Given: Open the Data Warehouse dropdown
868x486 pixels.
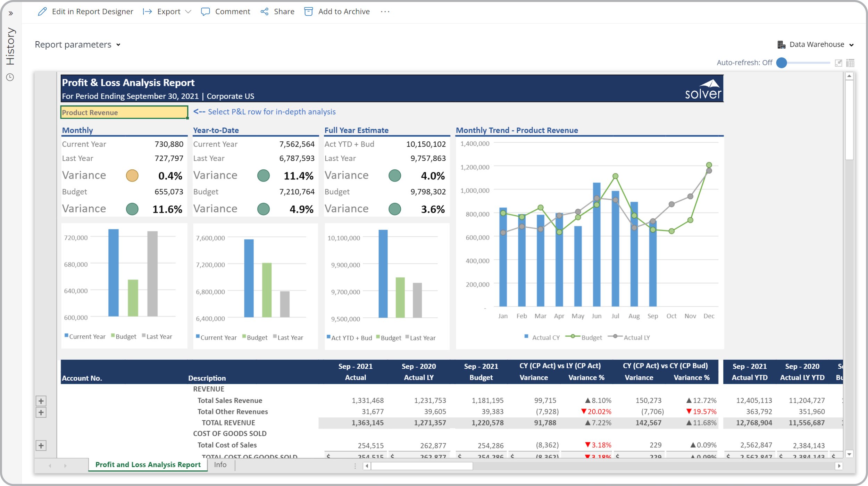Looking at the screenshot, I should coord(816,44).
